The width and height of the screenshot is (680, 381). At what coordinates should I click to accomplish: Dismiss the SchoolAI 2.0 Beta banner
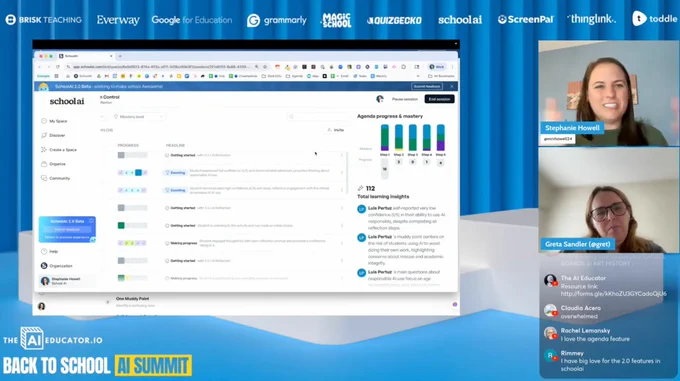pos(451,86)
